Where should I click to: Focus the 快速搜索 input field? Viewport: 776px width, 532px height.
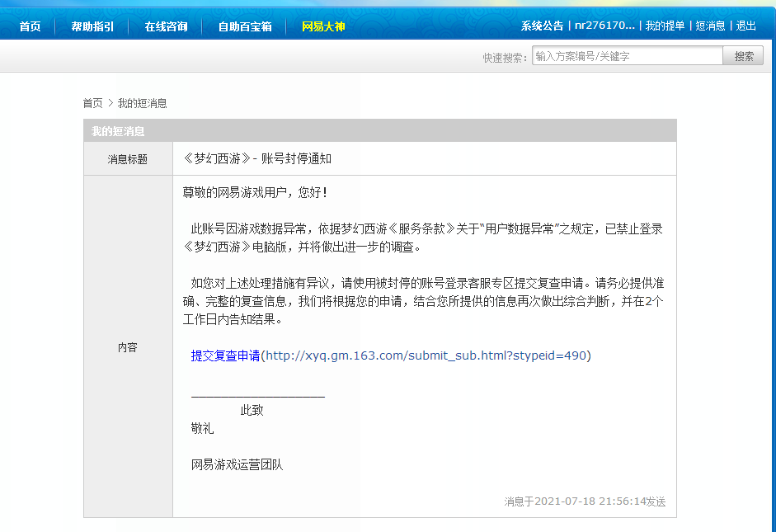628,56
